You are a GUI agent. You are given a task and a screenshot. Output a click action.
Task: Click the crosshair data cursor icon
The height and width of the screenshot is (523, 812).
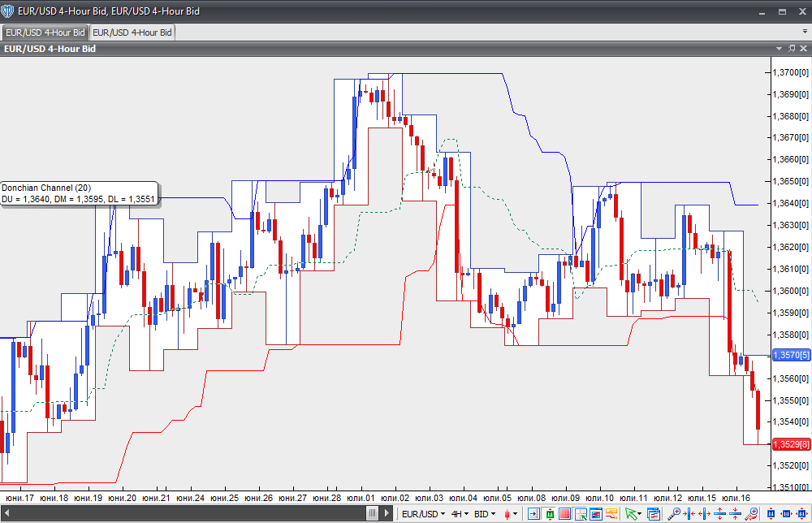click(581, 514)
